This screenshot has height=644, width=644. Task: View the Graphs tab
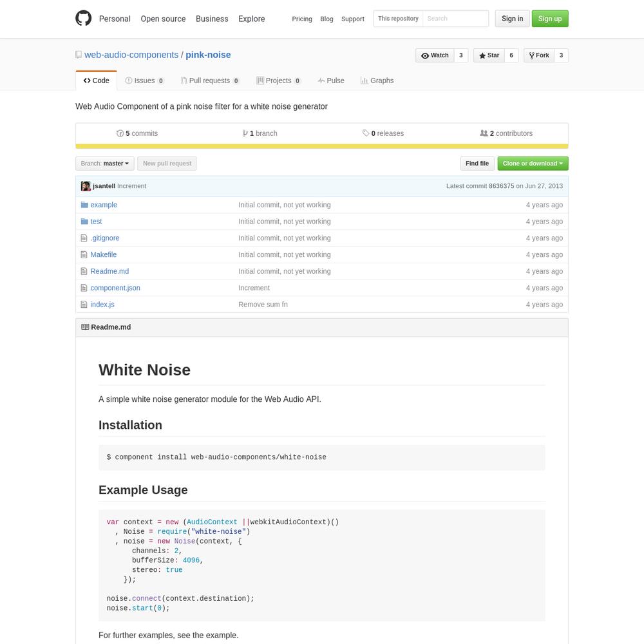coord(377,80)
